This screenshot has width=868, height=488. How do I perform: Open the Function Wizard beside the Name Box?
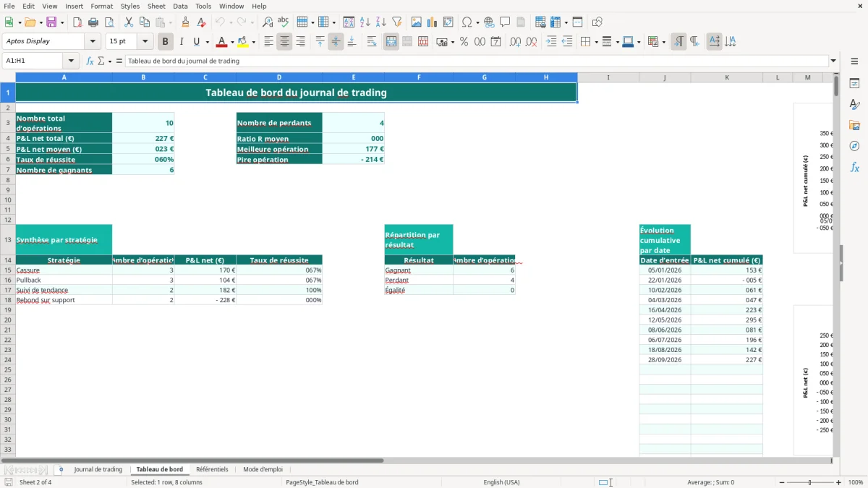coord(90,61)
